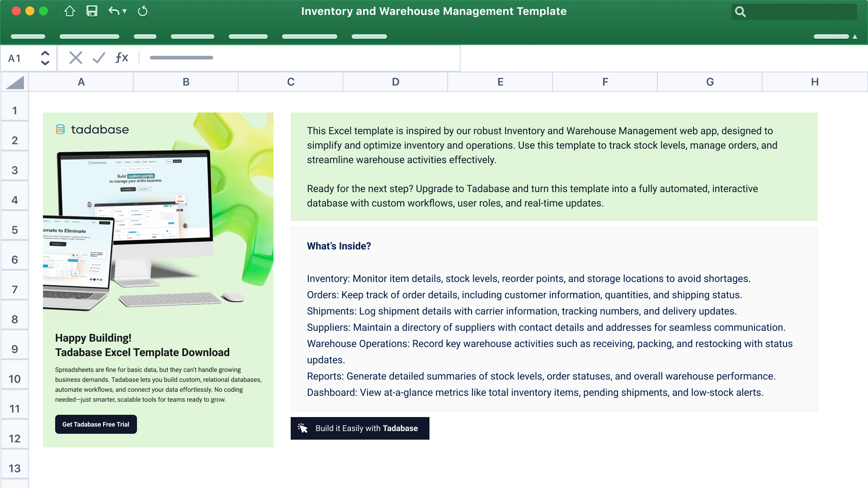Select column D header
868x488 pixels.
click(x=396, y=82)
